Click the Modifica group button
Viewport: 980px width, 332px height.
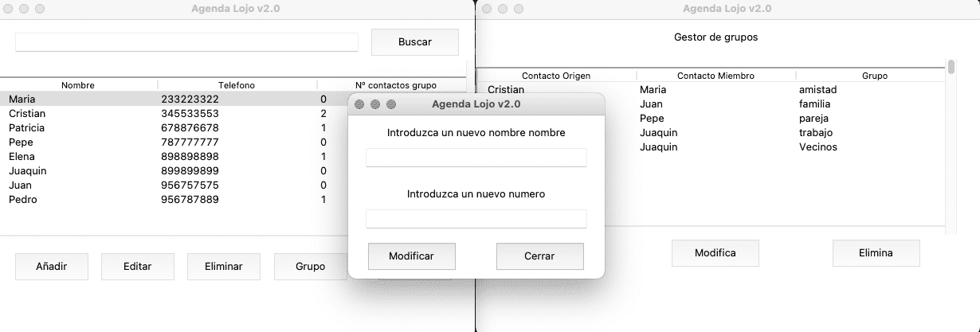[x=715, y=253]
